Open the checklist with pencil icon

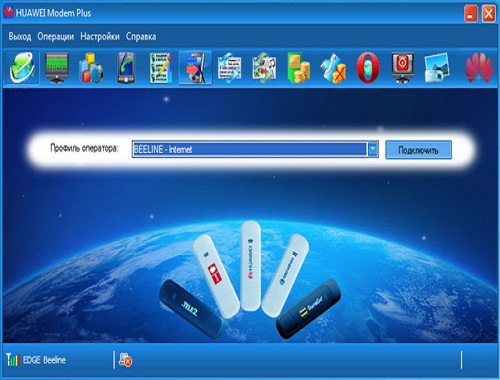tap(161, 68)
